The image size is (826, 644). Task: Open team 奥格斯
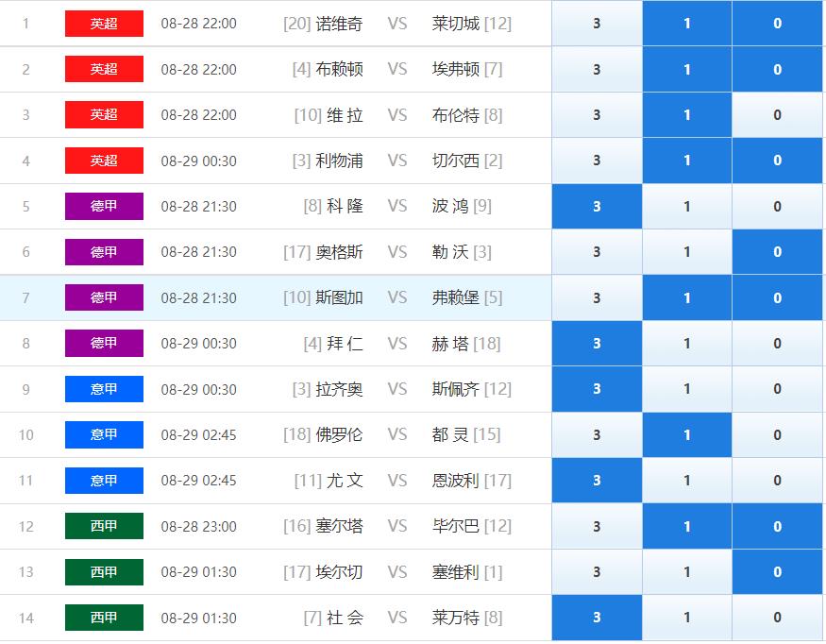click(x=339, y=252)
